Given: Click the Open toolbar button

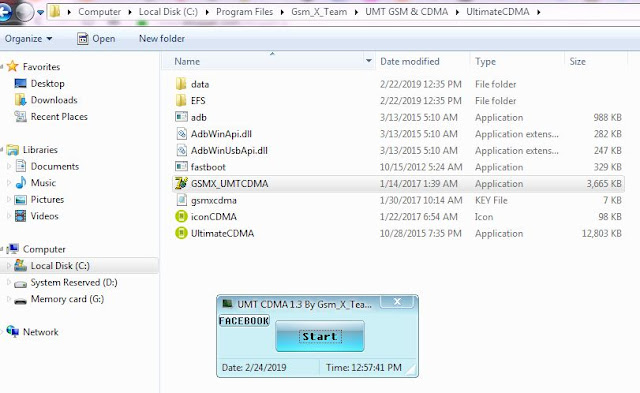Looking at the screenshot, I should tap(96, 38).
